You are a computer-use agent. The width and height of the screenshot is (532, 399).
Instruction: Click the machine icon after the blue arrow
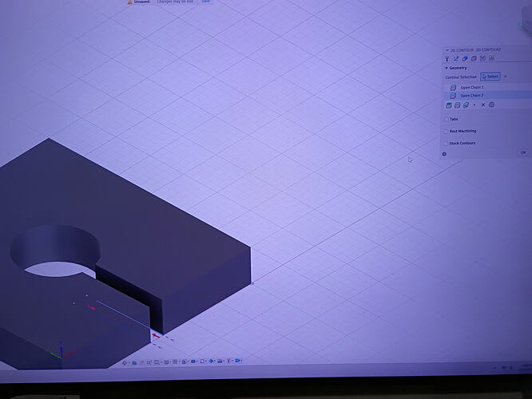[220, 361]
